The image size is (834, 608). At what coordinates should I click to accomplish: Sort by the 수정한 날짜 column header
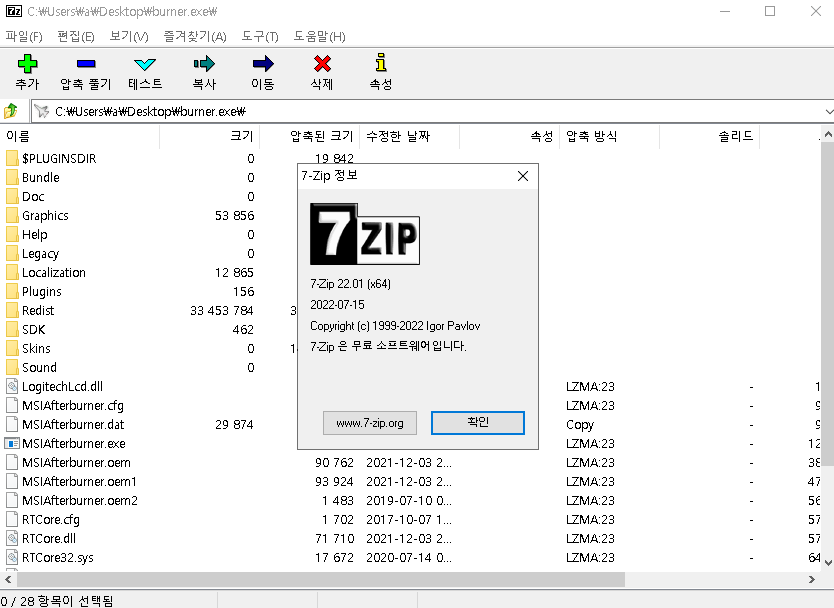[410, 136]
